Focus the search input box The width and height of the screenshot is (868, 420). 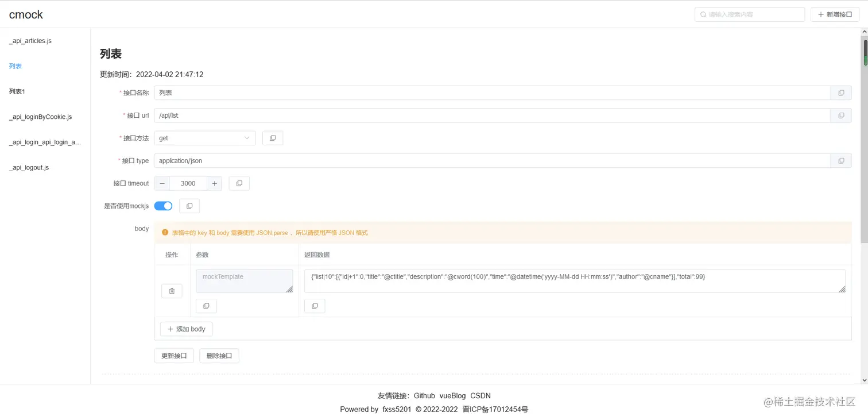click(750, 14)
